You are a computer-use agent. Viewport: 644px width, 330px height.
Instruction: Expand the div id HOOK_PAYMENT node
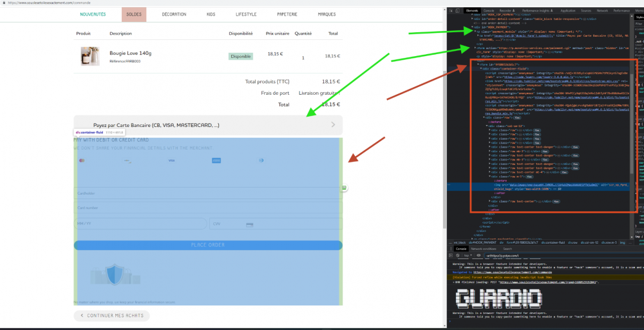472,27
